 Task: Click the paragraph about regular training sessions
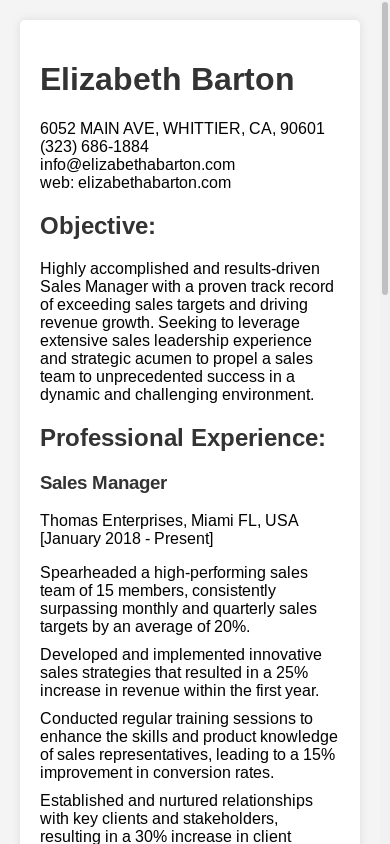point(189,745)
